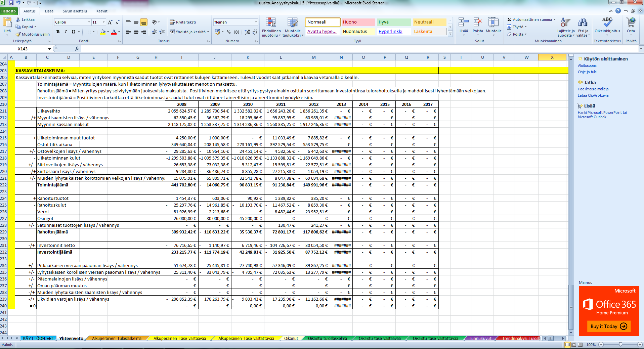Expand the formula bar
644x349 pixels.
(x=641, y=49)
